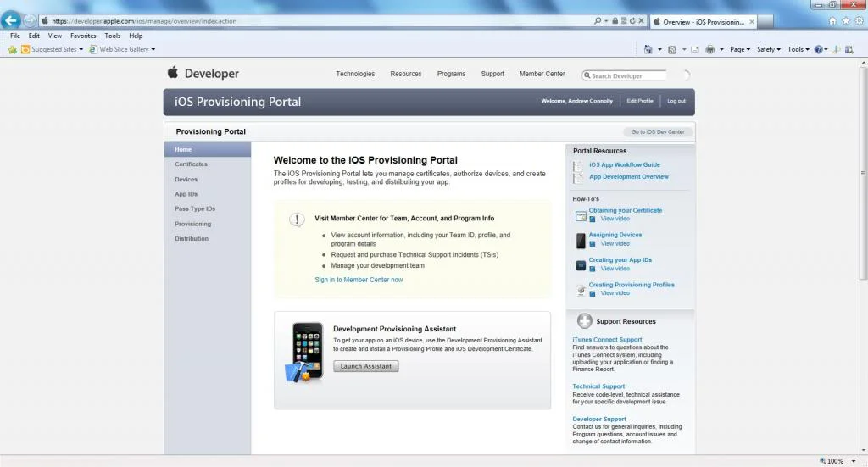Expand the Safety dropdown menu
Image resolution: width=868 pixels, height=467 pixels.
(768, 49)
